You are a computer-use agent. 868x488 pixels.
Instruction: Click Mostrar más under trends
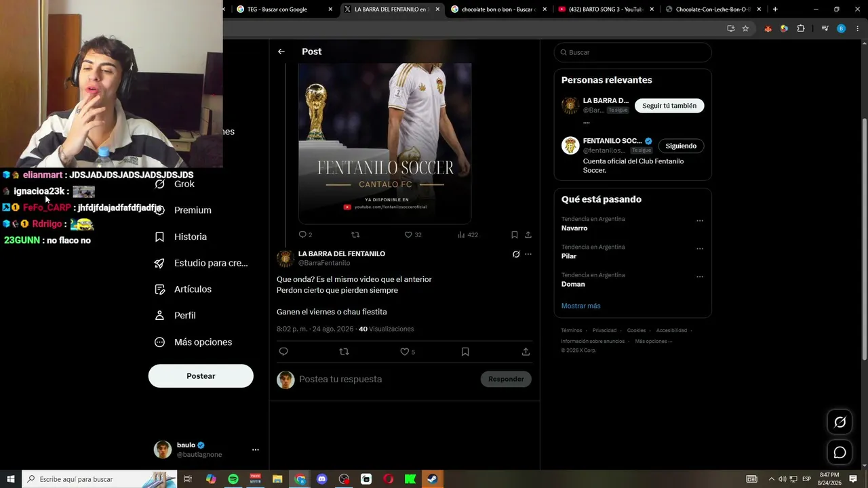[580, 306]
